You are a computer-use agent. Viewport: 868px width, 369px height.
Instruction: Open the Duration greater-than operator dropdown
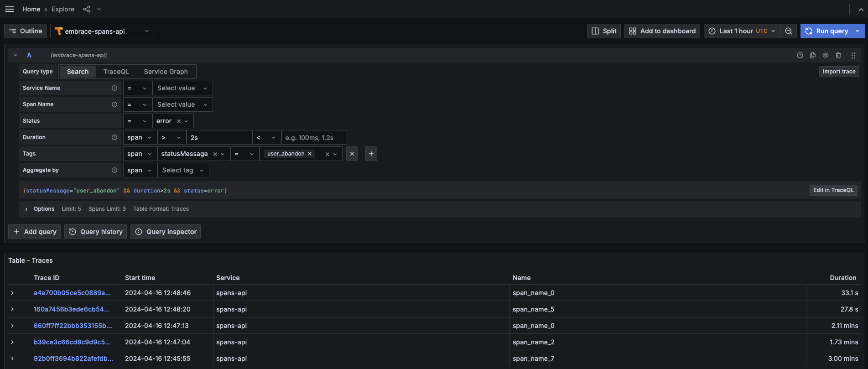click(x=172, y=137)
